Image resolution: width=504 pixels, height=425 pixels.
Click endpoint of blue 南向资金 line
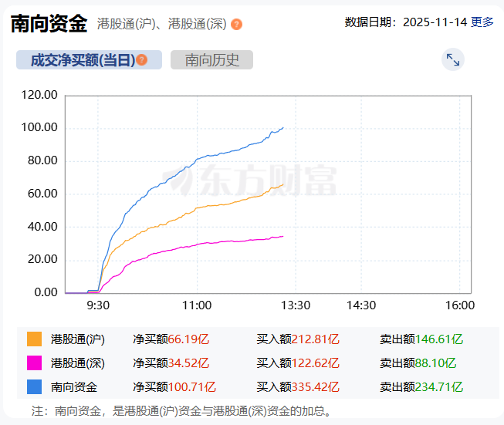click(x=282, y=128)
